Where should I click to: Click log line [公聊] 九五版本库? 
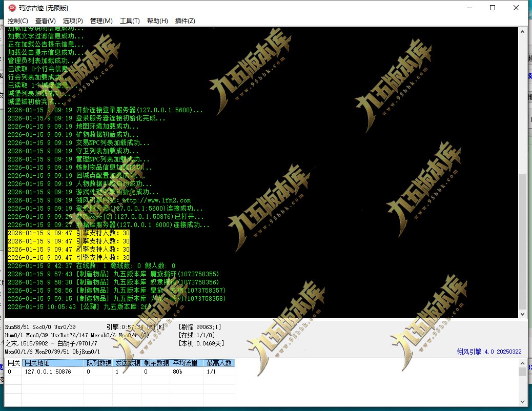[x=79, y=307]
